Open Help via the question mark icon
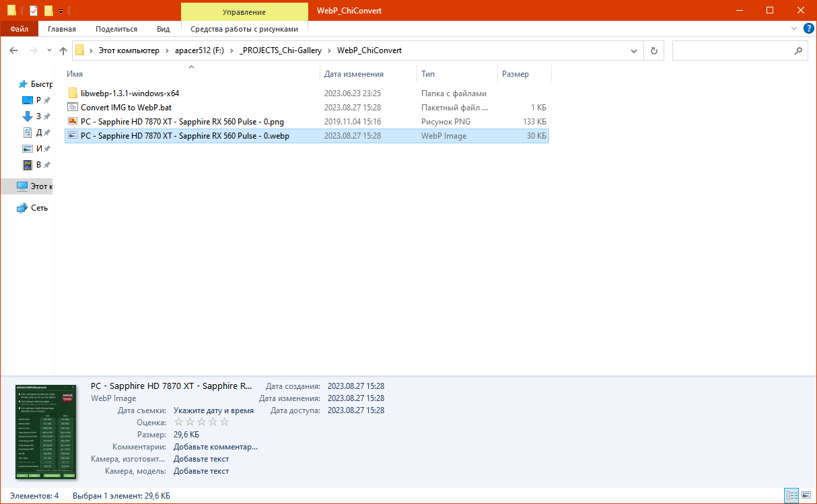This screenshot has width=817, height=504. click(809, 28)
